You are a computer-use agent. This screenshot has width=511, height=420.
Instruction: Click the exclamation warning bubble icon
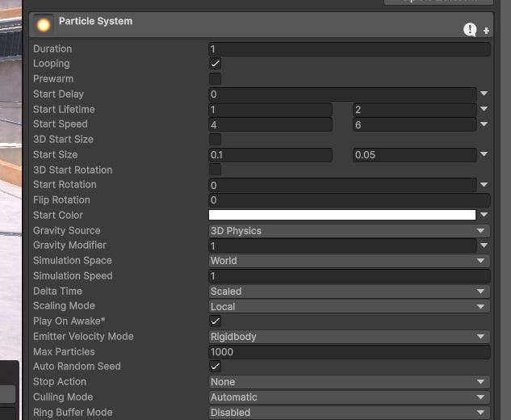[x=470, y=30]
